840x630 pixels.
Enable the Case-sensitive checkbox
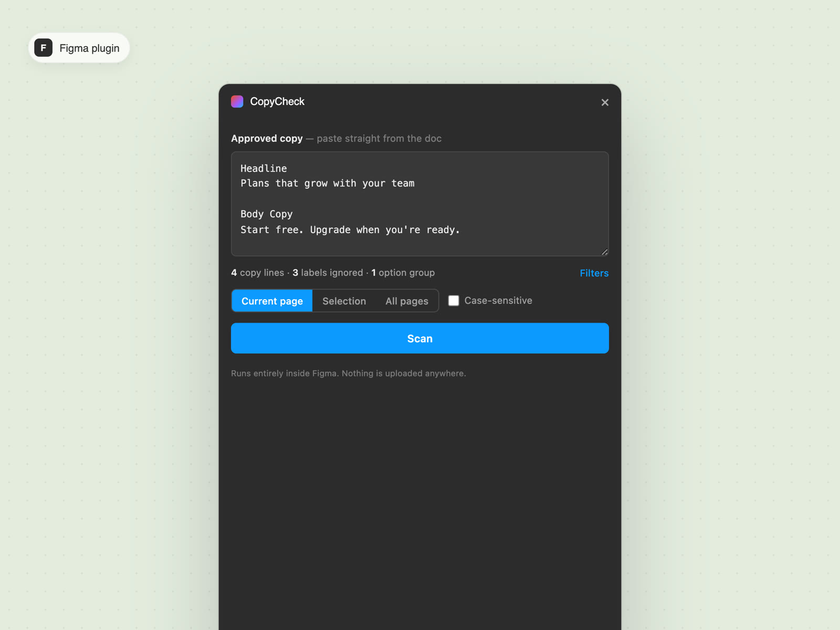tap(454, 300)
